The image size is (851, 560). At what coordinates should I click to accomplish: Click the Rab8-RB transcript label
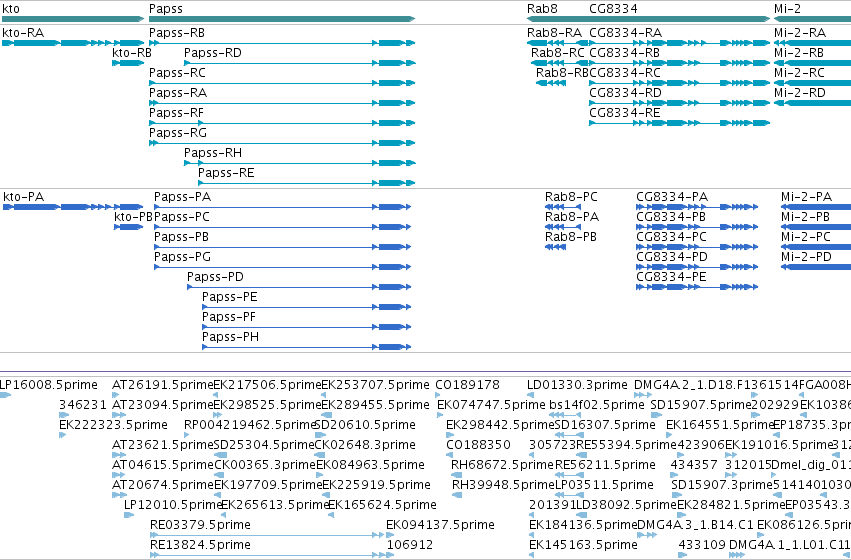[x=562, y=73]
